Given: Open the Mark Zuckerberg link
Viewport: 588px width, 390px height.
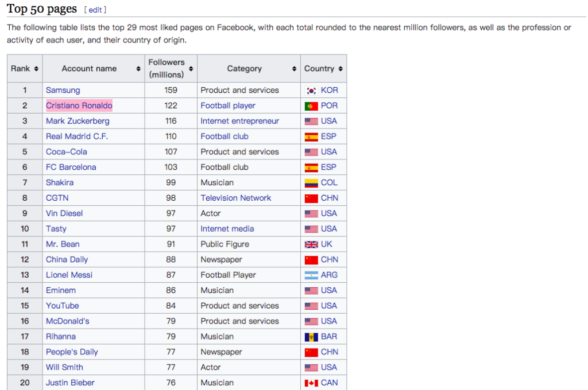Looking at the screenshot, I should [x=78, y=121].
